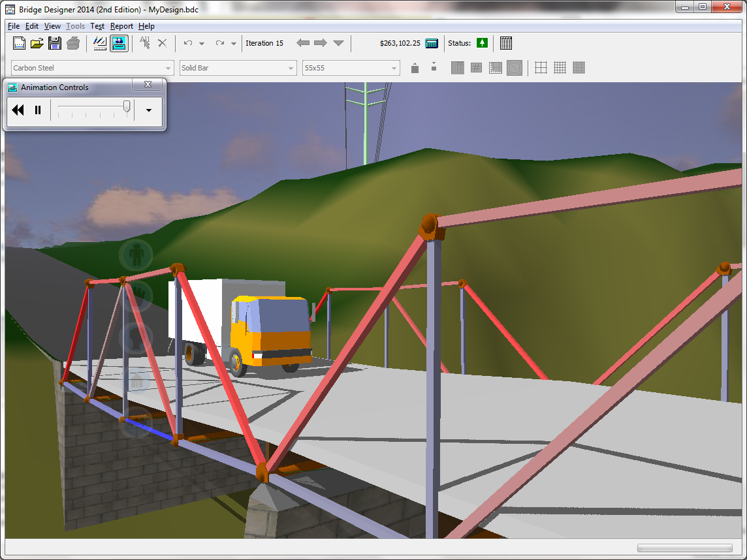Toggle the template display button
This screenshot has height=560, width=747.
coord(515,68)
